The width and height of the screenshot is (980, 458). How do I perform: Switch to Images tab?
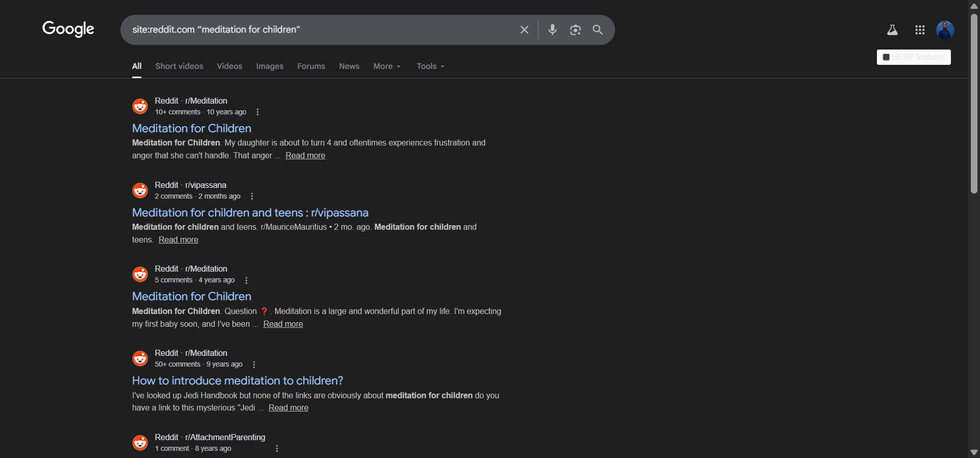coord(269,66)
